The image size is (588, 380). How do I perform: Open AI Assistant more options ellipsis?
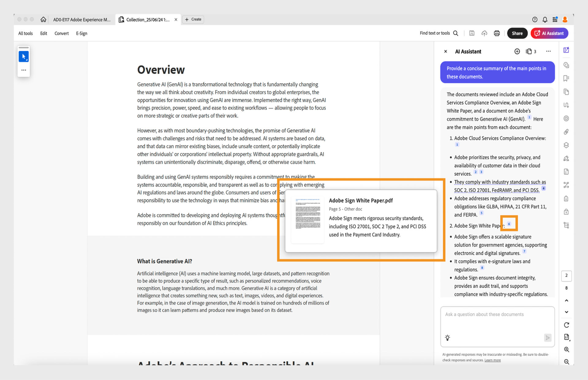tap(548, 51)
